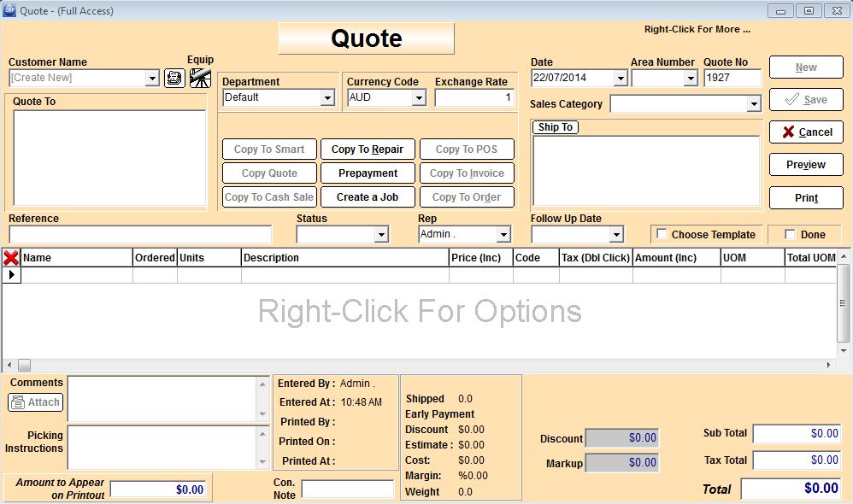The width and height of the screenshot is (853, 504).
Task: Tick the Done checkbox
Action: [x=790, y=234]
